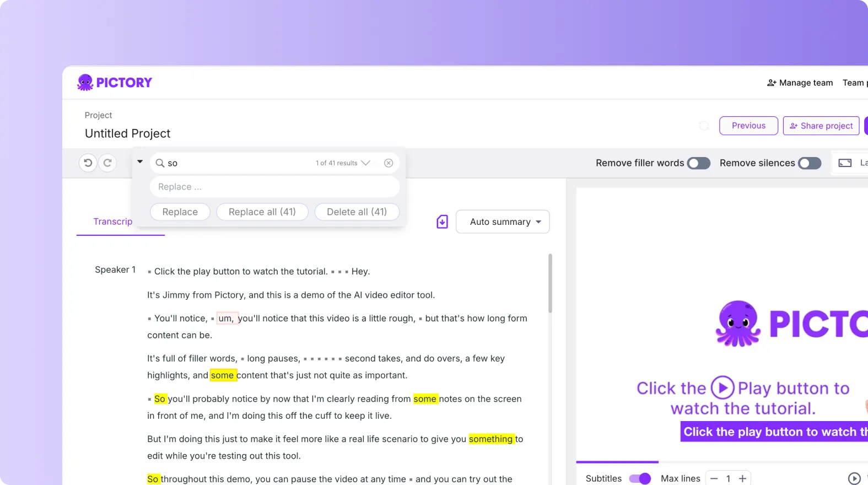Click the undo arrow icon

(x=88, y=163)
